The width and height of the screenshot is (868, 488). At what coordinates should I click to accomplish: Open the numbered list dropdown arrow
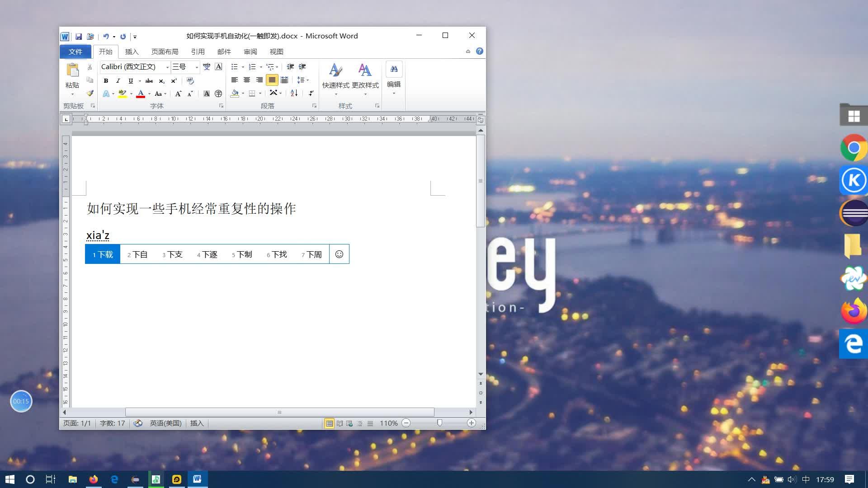tap(261, 67)
